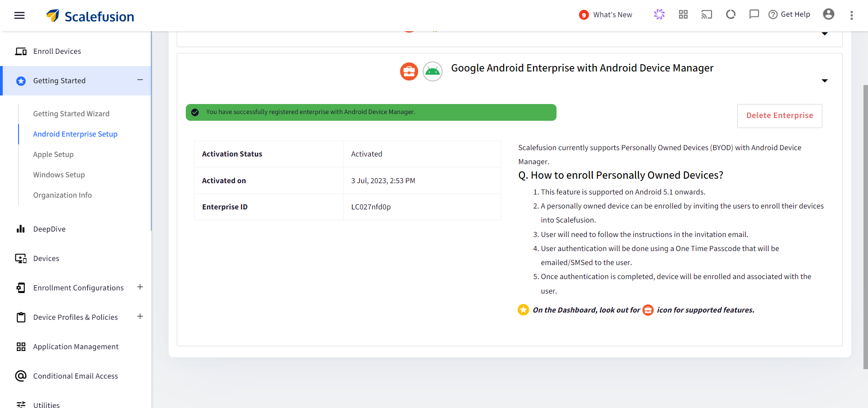868x408 pixels.
Task: Open Device Profiles & Policies
Action: point(75,318)
